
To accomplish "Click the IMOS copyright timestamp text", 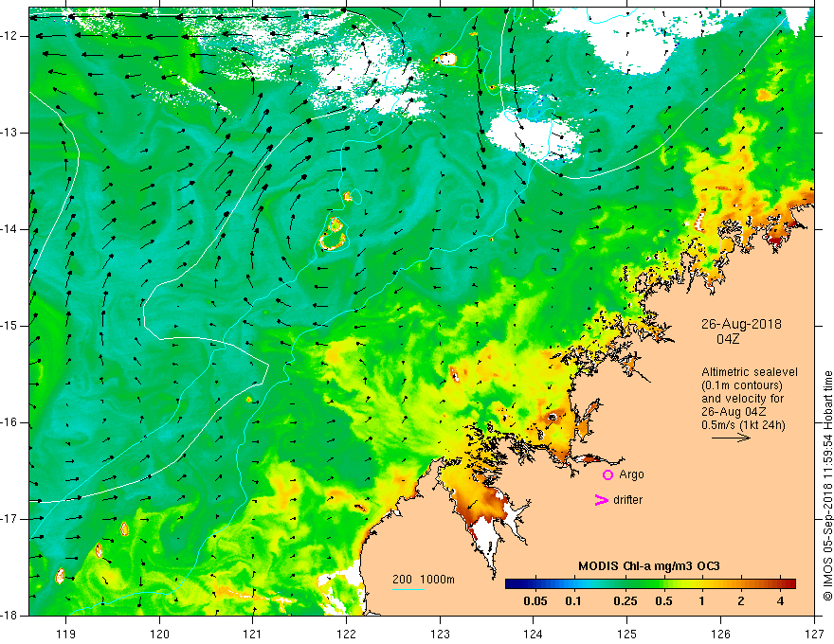I will pyautogui.click(x=827, y=486).
